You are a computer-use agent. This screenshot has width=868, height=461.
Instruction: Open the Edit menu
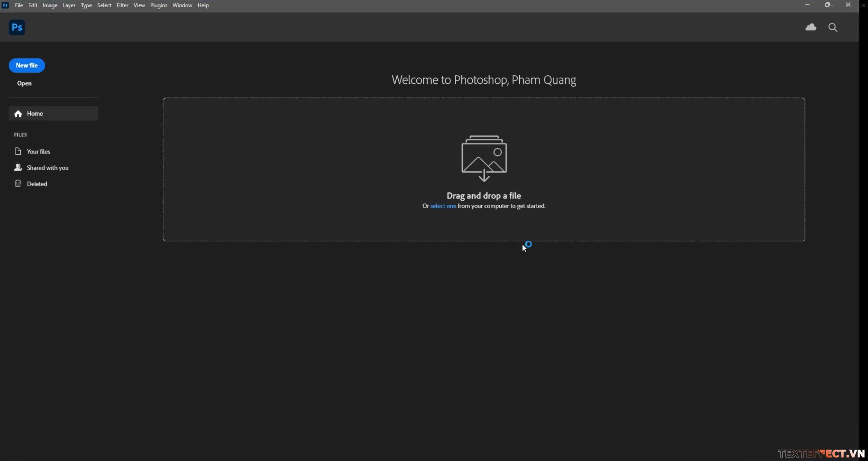[33, 5]
